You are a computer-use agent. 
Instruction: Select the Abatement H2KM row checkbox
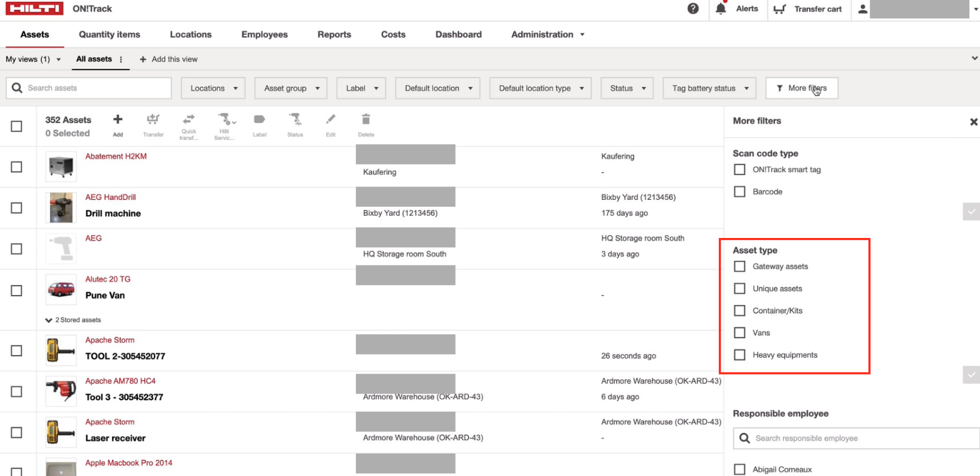[x=17, y=167]
